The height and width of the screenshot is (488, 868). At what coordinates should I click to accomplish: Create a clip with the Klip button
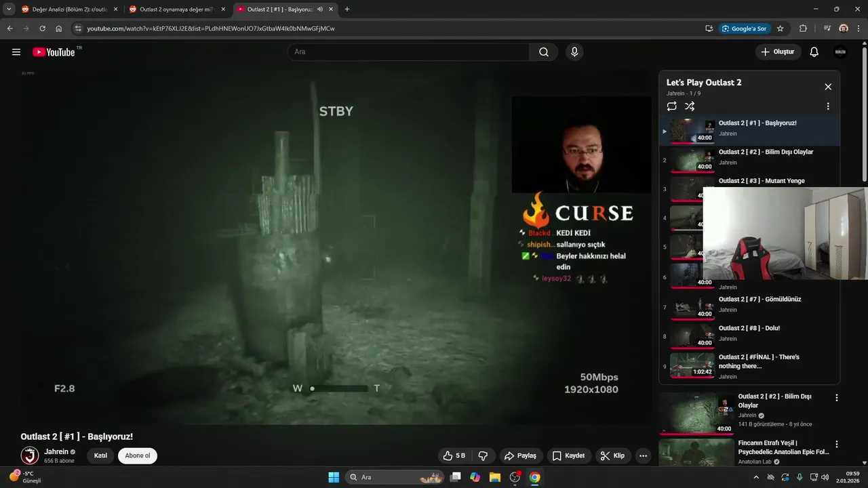(613, 456)
